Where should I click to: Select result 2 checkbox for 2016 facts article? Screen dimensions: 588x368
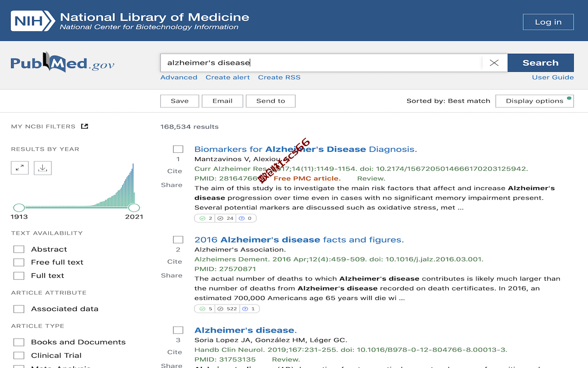[178, 240]
